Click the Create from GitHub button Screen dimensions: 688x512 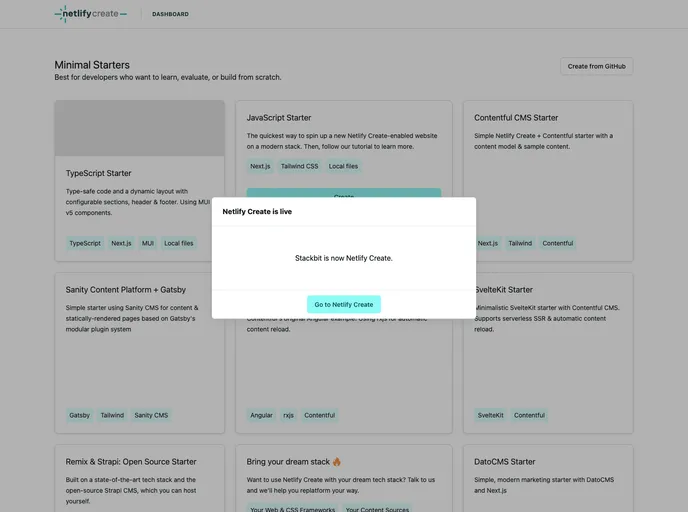(596, 66)
